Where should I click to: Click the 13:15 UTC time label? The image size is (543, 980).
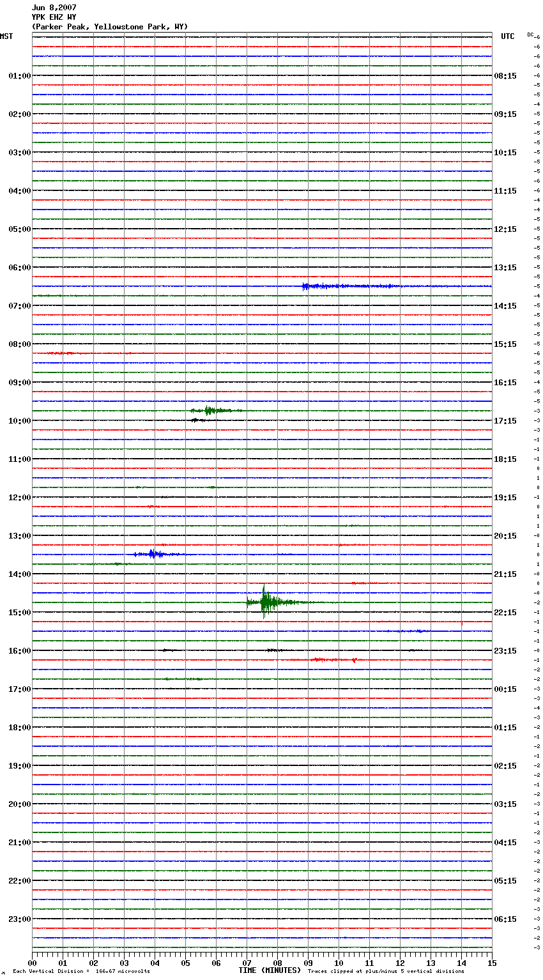click(x=505, y=268)
